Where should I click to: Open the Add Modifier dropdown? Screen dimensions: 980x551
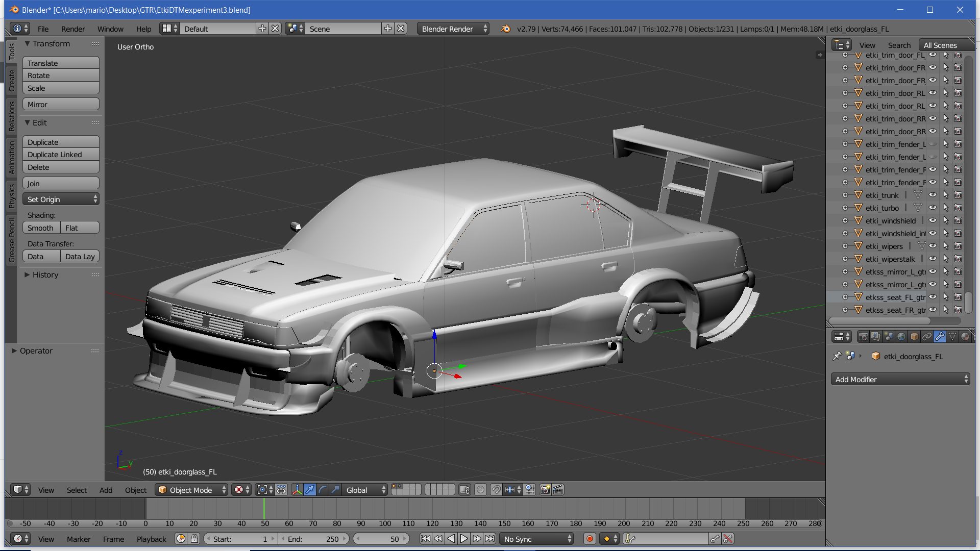pyautogui.click(x=900, y=379)
